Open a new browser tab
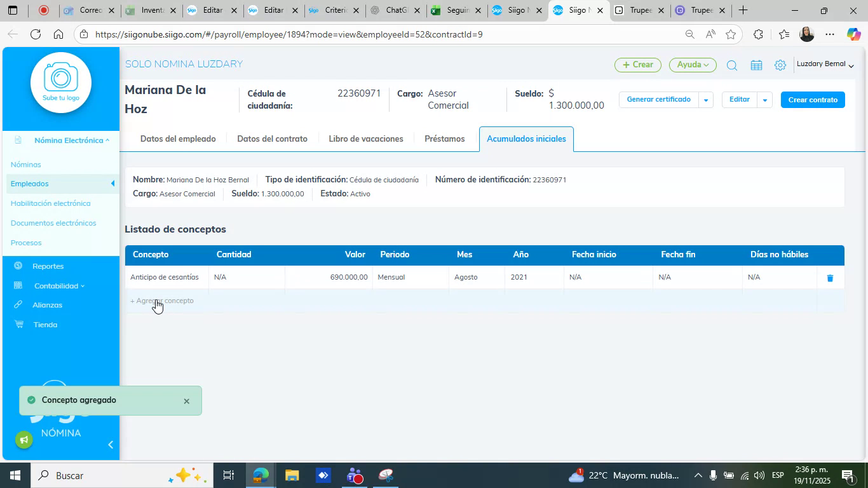Image resolution: width=868 pixels, height=488 pixels. point(743,10)
